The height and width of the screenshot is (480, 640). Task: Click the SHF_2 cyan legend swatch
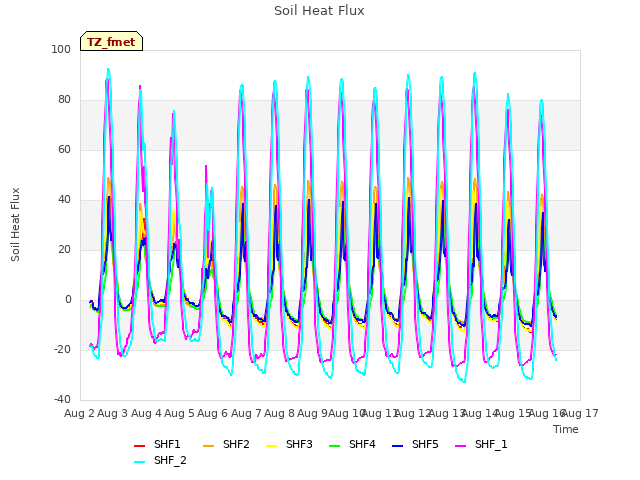pyautogui.click(x=139, y=462)
